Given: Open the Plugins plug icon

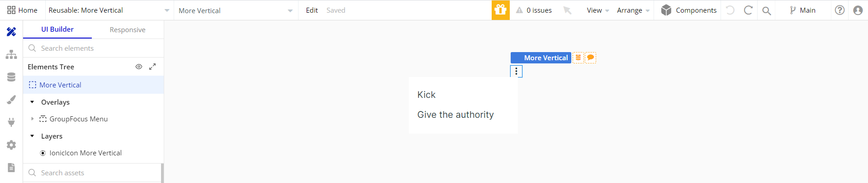Looking at the screenshot, I should click(11, 122).
